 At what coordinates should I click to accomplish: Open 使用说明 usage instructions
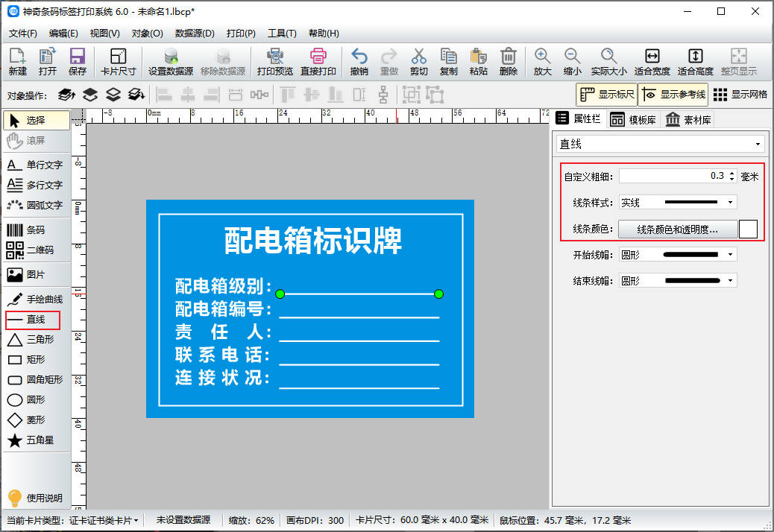[36, 498]
